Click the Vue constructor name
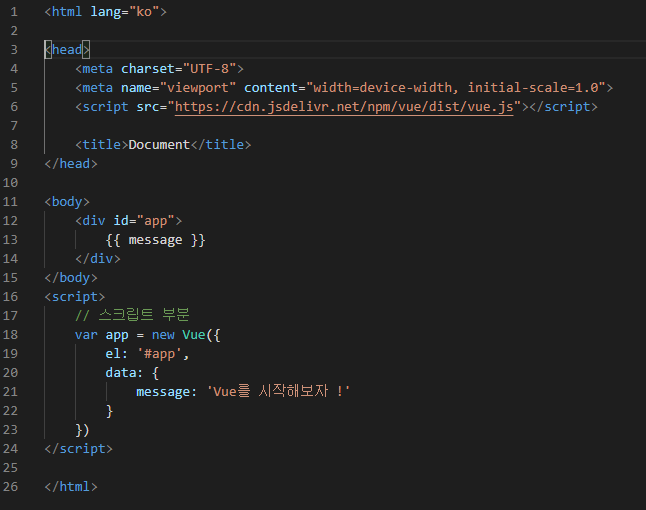 coord(194,335)
